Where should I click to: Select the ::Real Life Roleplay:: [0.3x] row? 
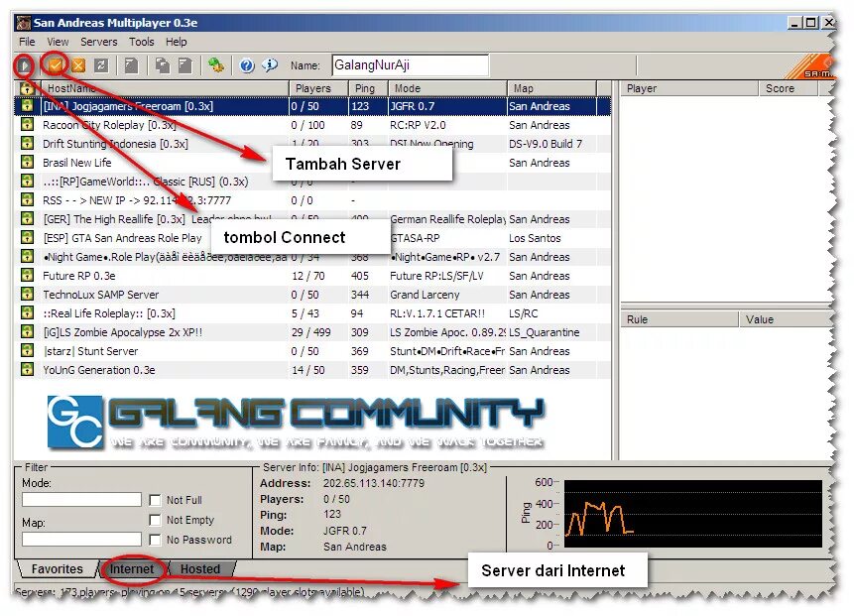click(312, 313)
